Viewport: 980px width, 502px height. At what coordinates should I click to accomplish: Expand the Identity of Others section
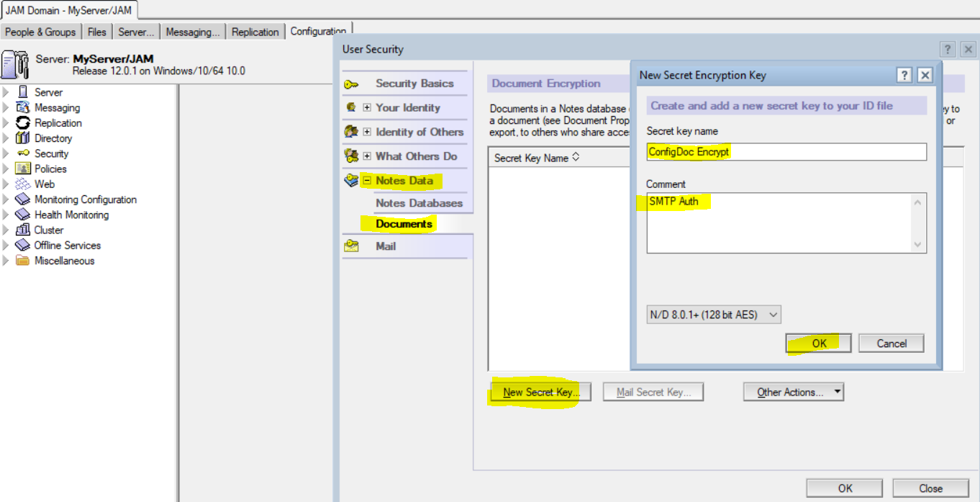tap(367, 132)
